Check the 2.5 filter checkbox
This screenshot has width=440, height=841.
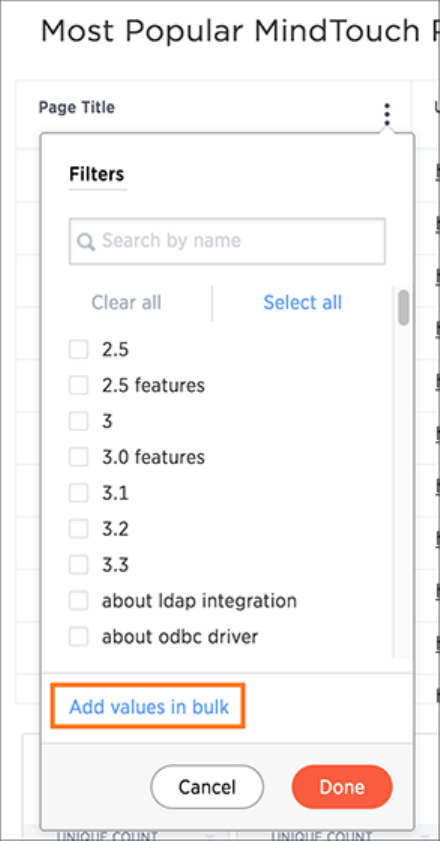[x=78, y=350]
